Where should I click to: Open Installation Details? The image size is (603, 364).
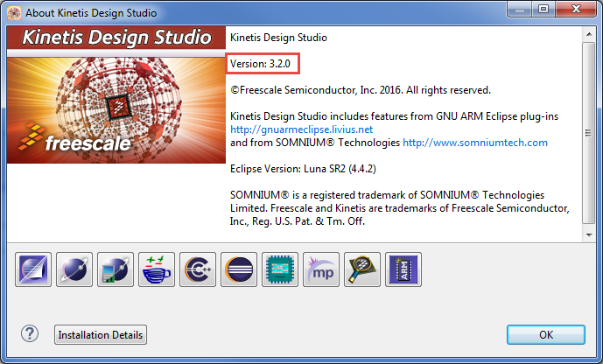tap(101, 335)
